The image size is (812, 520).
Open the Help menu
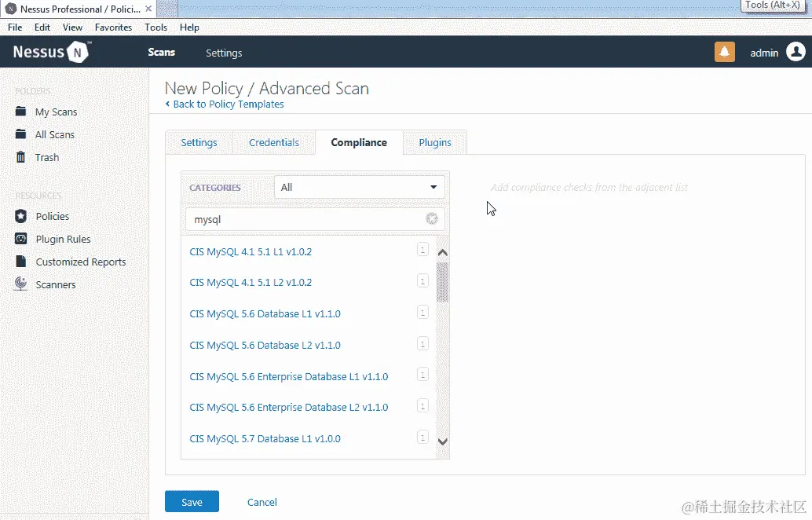point(189,27)
